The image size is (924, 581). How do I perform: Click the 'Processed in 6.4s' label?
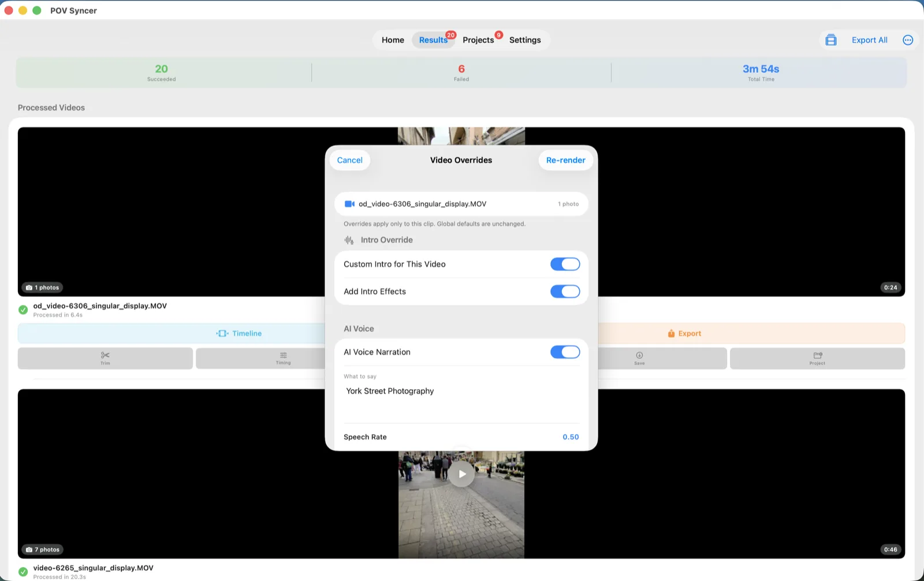coord(58,315)
